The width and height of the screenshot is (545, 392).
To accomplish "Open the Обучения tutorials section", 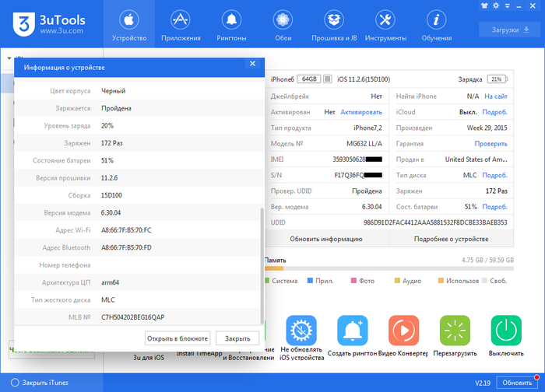I will coord(437,23).
